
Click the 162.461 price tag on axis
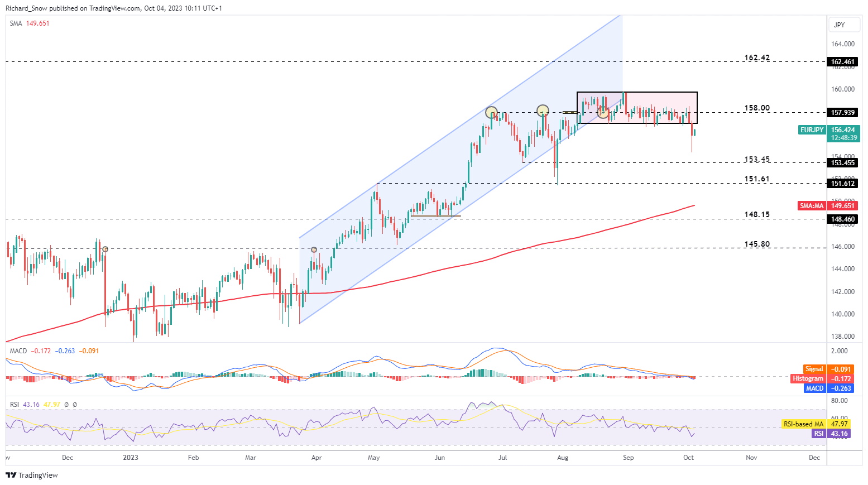[x=843, y=62]
